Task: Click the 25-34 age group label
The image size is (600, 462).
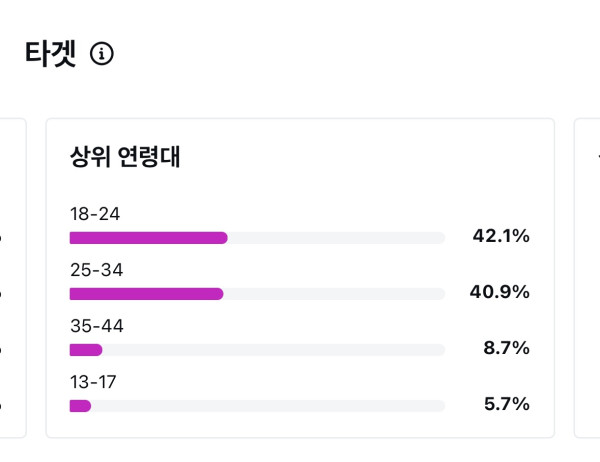Action: coord(96,270)
